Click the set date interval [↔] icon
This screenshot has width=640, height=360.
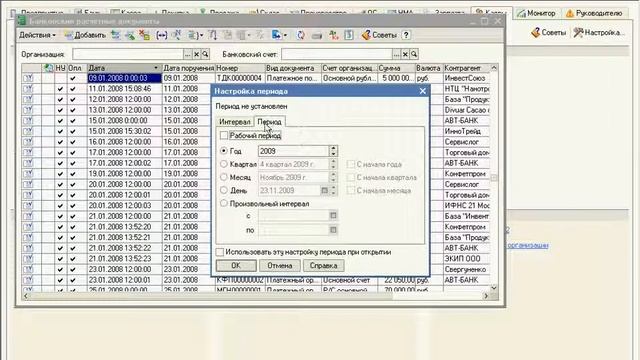tap(162, 35)
